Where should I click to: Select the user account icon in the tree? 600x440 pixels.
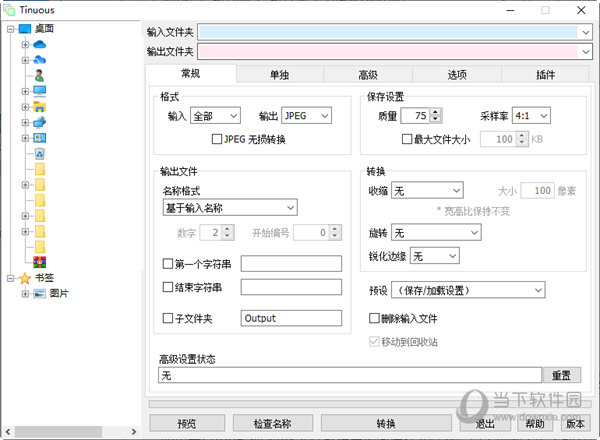pyautogui.click(x=39, y=75)
